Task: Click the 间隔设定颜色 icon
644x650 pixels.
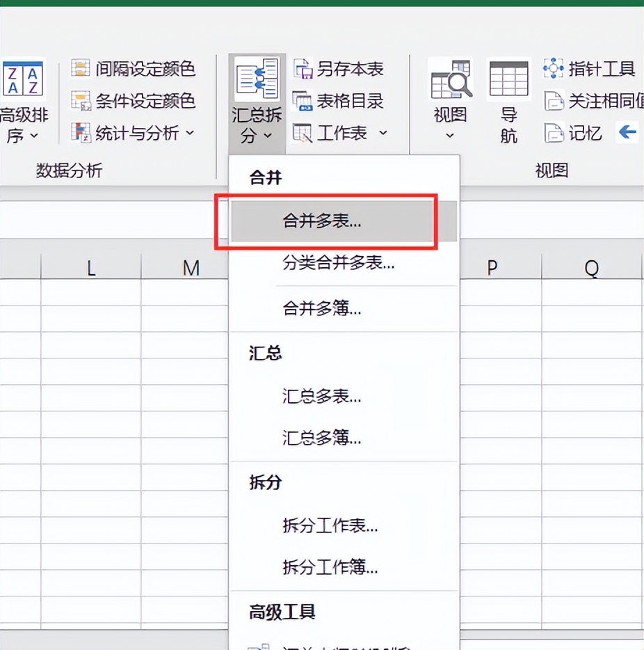Action: [81, 69]
